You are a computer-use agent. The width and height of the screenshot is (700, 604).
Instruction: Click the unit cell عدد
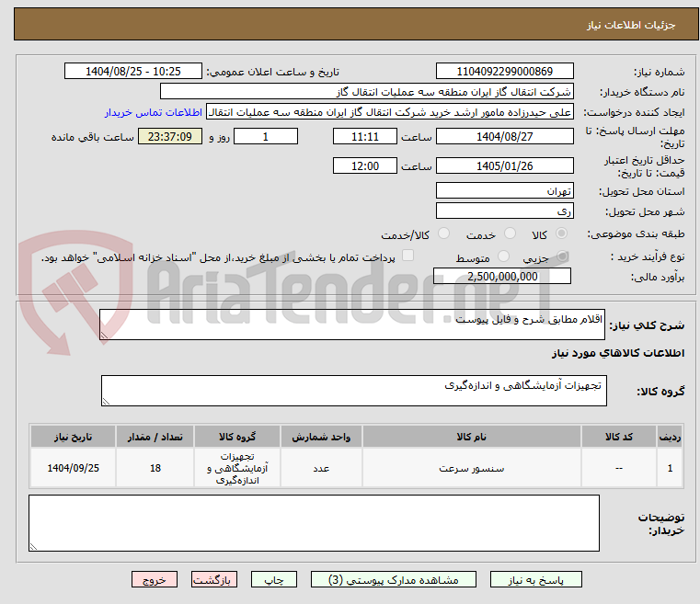click(321, 468)
